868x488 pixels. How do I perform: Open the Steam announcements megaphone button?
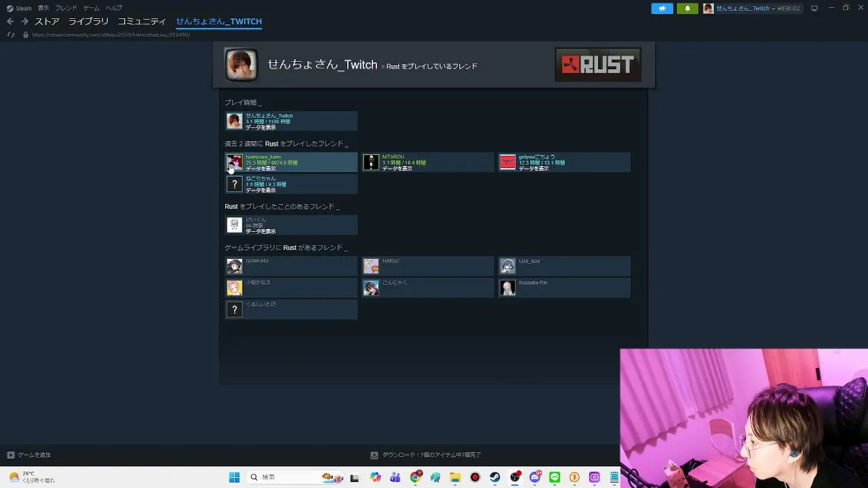(x=663, y=8)
